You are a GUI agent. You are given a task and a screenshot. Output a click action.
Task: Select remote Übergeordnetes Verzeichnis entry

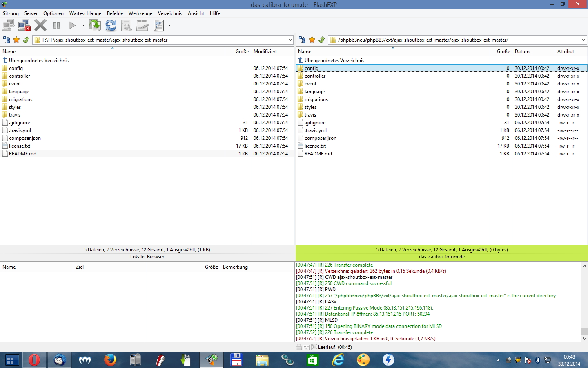(x=334, y=61)
